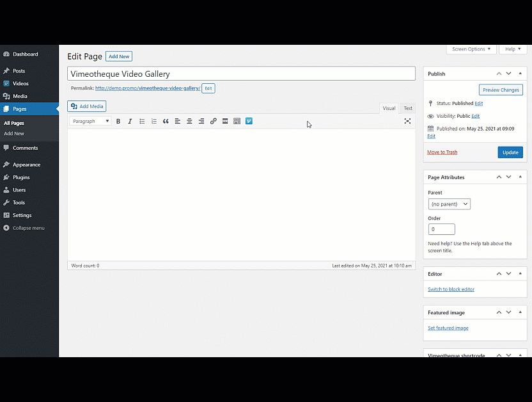Click Move to Trash link

click(442, 152)
